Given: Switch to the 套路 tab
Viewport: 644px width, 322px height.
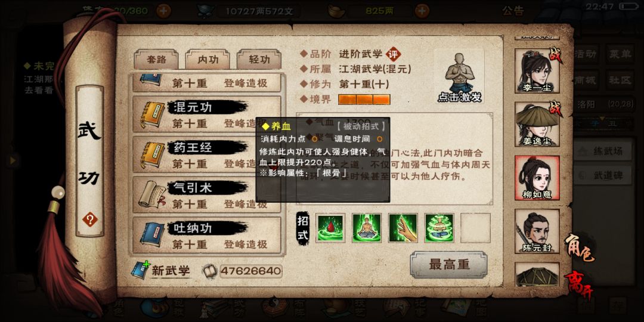Looking at the screenshot, I should pyautogui.click(x=156, y=60).
